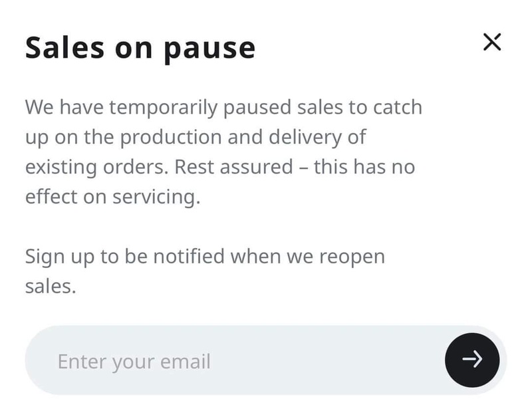Click the paused sales explanation paragraph
The width and height of the screenshot is (532, 407).
point(224,152)
